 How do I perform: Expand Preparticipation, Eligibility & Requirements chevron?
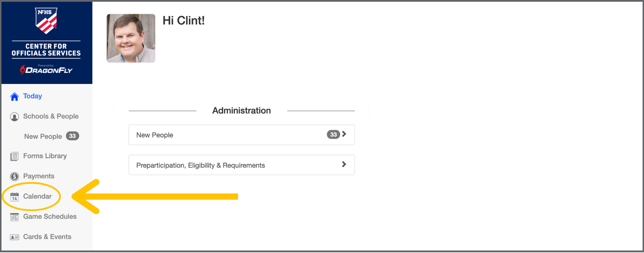(x=344, y=164)
